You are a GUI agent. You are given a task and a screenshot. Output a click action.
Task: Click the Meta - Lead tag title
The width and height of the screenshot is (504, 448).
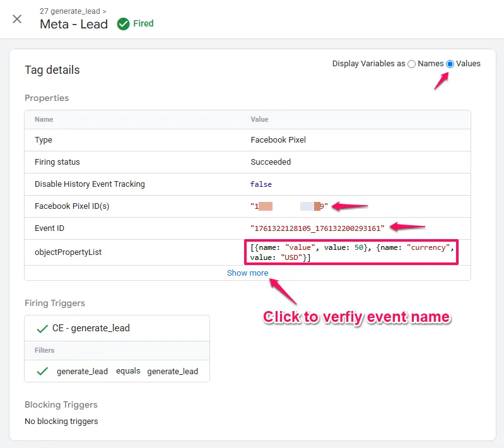click(x=74, y=25)
